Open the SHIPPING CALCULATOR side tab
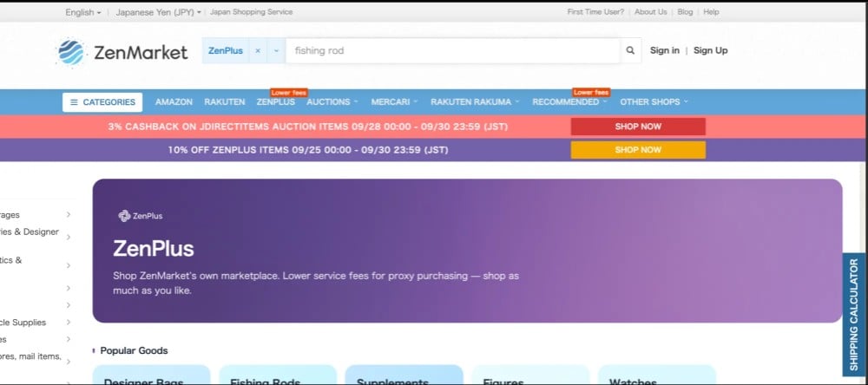This screenshot has height=385, width=868. [855, 315]
